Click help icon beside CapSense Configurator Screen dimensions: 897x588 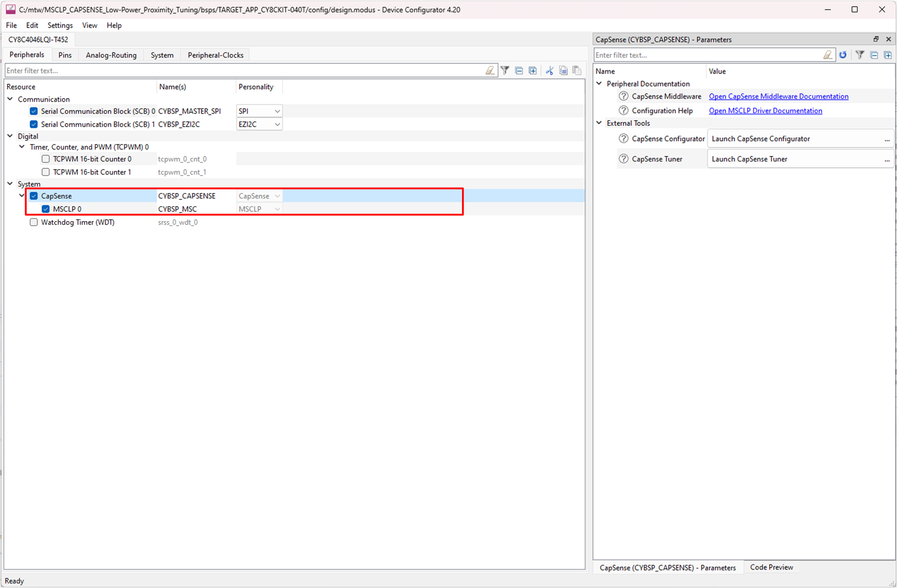pos(623,139)
